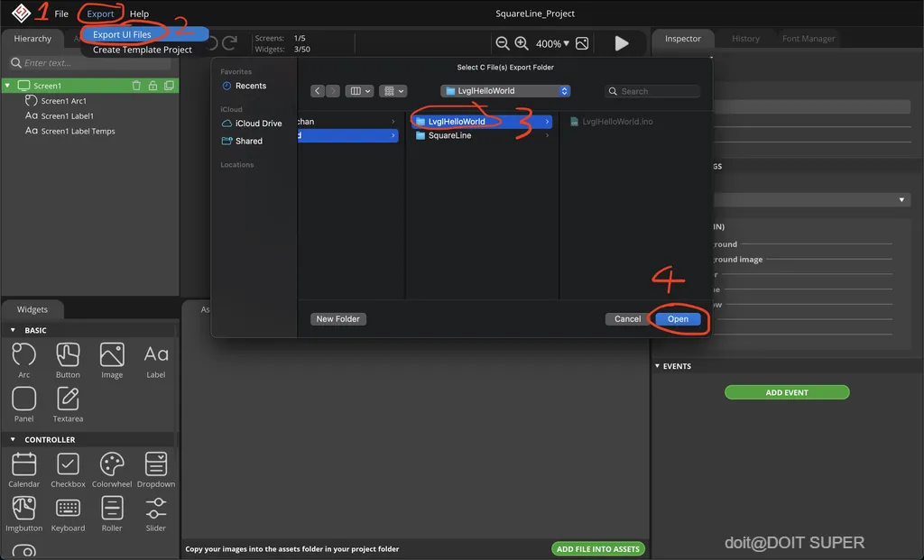Collapse the EVENTS section
Viewport: 924px width, 560px height.
point(657,366)
